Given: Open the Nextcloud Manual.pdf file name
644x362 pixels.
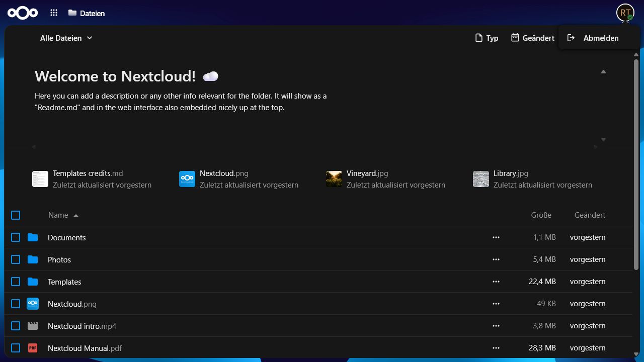Looking at the screenshot, I should (85, 348).
